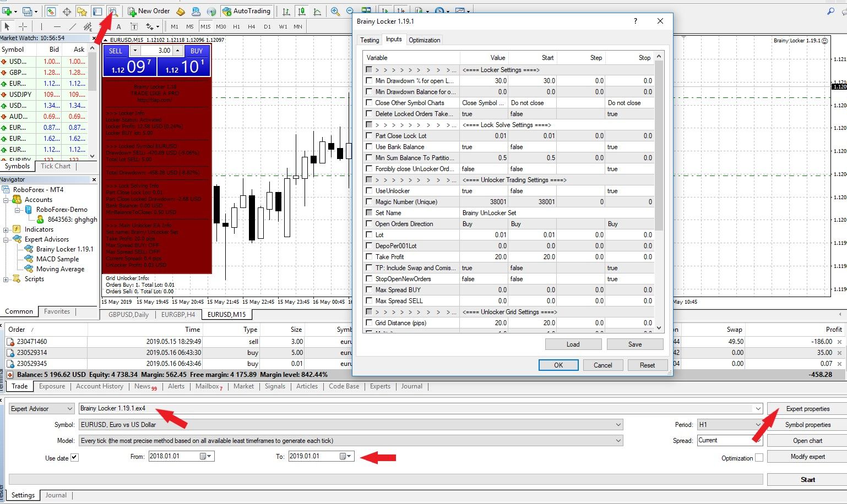Click the Start button in tester
The height and width of the screenshot is (504, 847).
807,480
